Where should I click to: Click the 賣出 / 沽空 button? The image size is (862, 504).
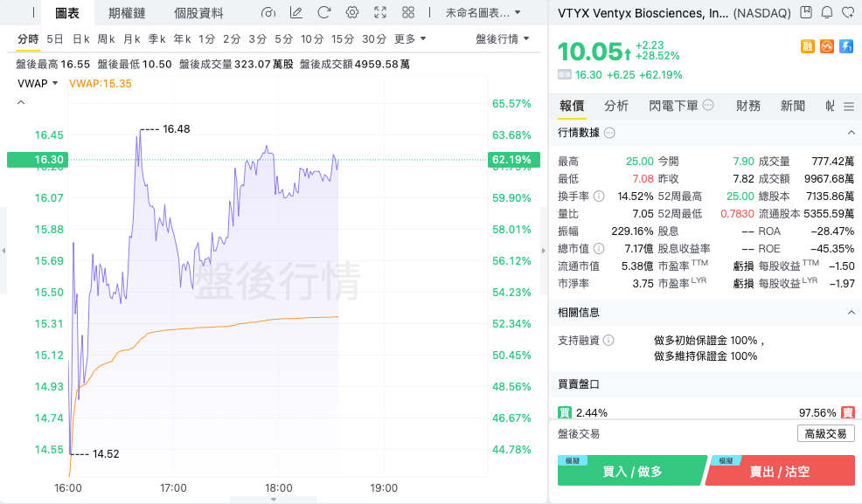pyautogui.click(x=780, y=471)
